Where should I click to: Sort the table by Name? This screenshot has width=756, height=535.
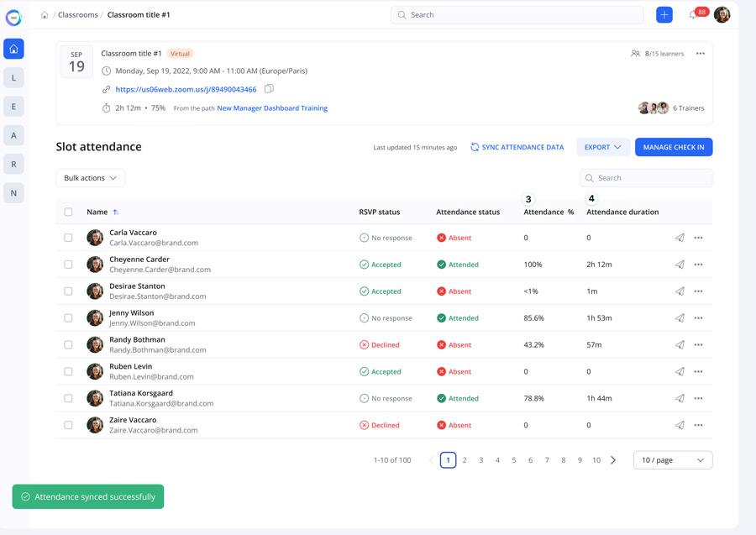tap(116, 212)
